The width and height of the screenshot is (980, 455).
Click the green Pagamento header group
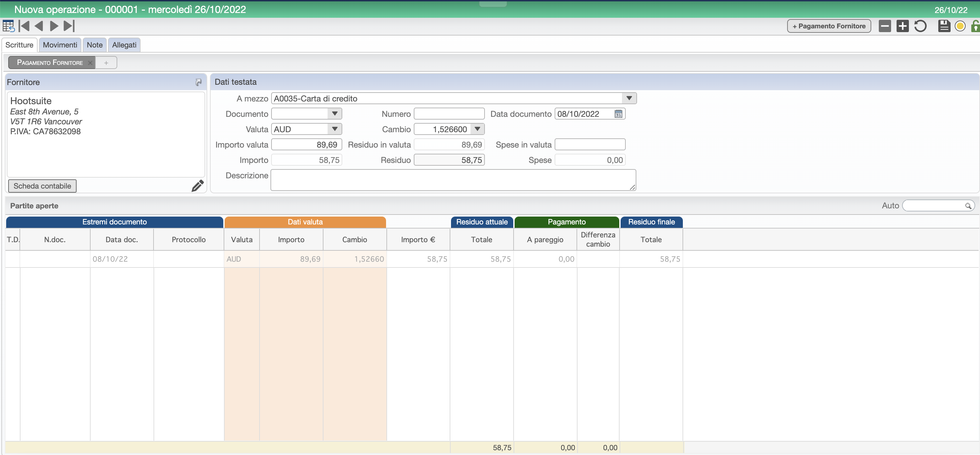pyautogui.click(x=567, y=222)
